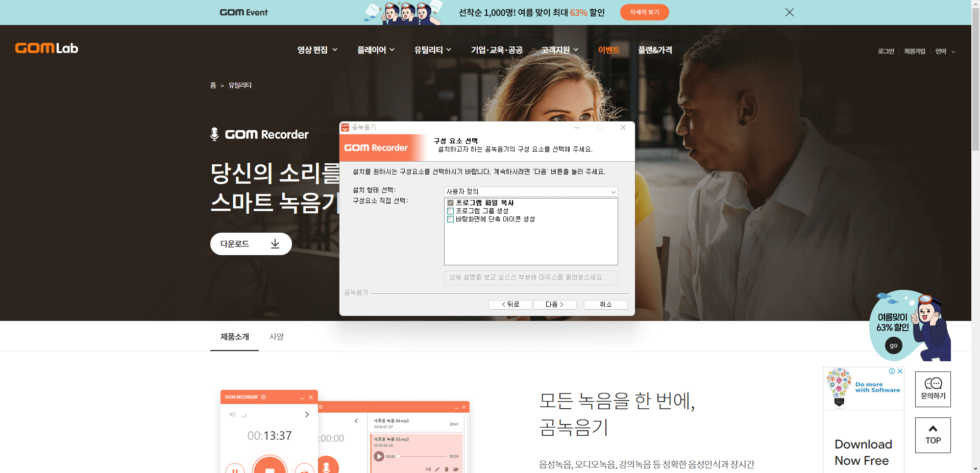
Task: Click the 로그인 link
Action: tap(886, 51)
